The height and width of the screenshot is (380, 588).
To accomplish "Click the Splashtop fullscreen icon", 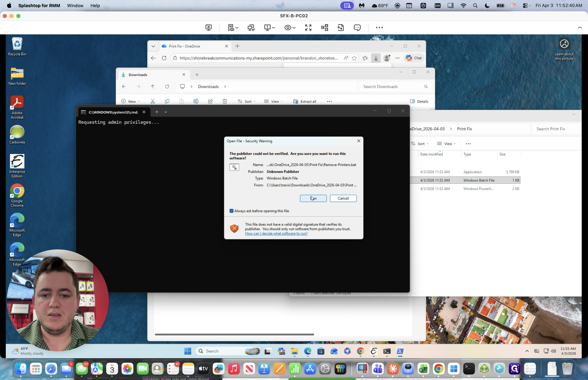I will tap(308, 27).
